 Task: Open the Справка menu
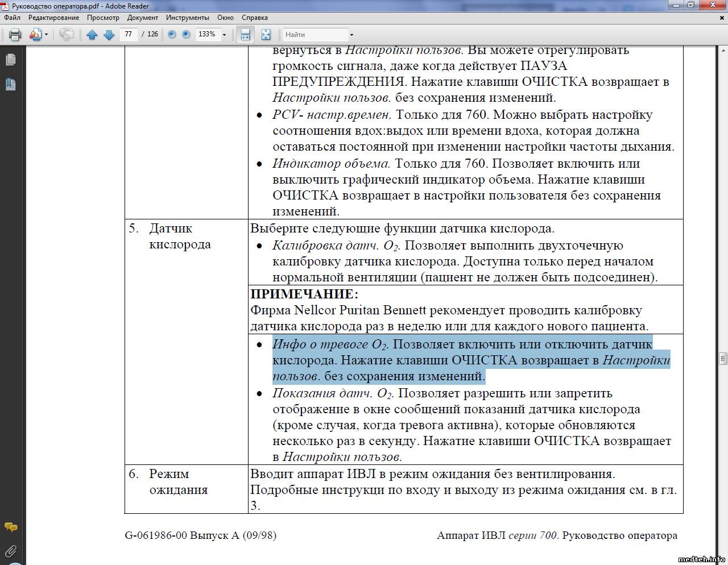(254, 18)
